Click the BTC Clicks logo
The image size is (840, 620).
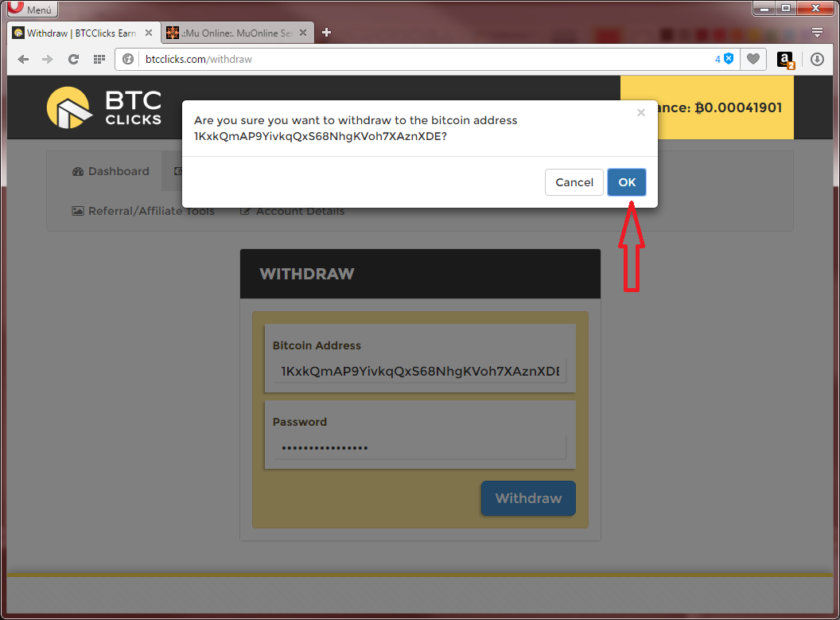[x=104, y=107]
